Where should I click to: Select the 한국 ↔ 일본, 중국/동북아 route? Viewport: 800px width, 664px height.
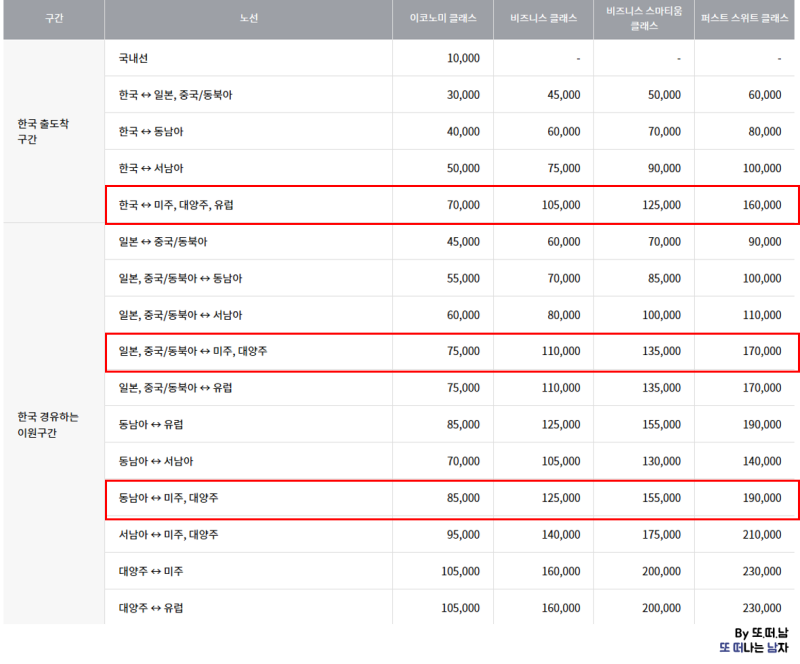(x=176, y=95)
